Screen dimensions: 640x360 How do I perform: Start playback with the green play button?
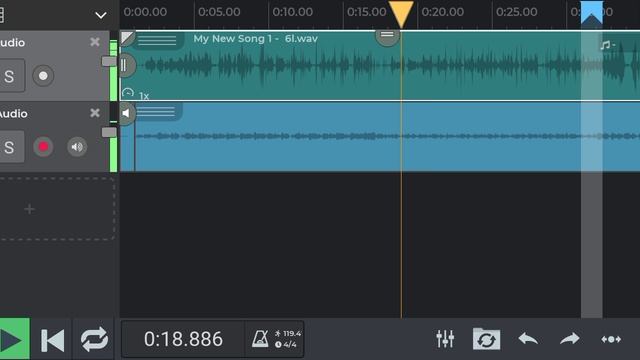point(14,339)
